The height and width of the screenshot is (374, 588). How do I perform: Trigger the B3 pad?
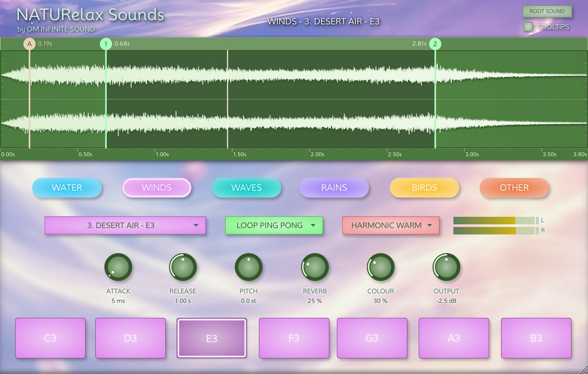(536, 338)
